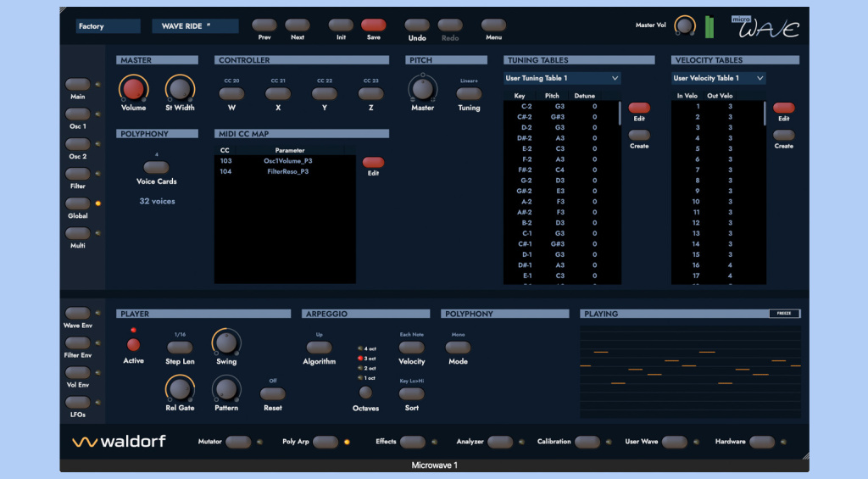Toggle the Poly Arp panel
Screen dimensions: 868x479
coord(325,442)
